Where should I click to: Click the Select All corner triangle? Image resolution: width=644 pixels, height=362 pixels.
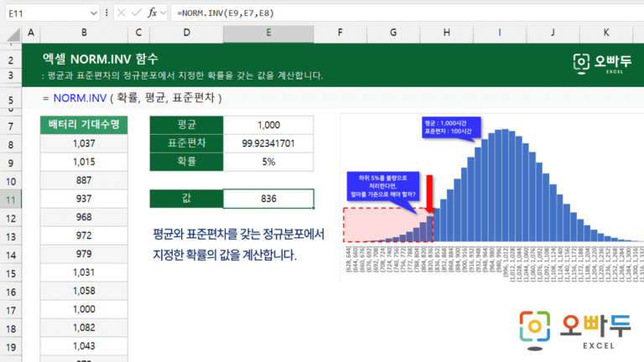click(x=13, y=35)
